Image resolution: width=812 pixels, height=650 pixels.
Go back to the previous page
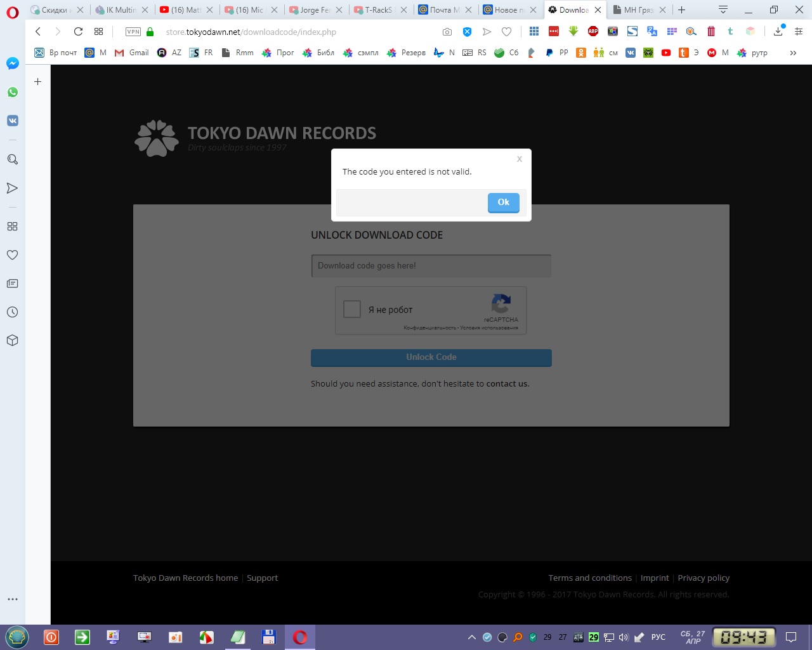click(38, 32)
